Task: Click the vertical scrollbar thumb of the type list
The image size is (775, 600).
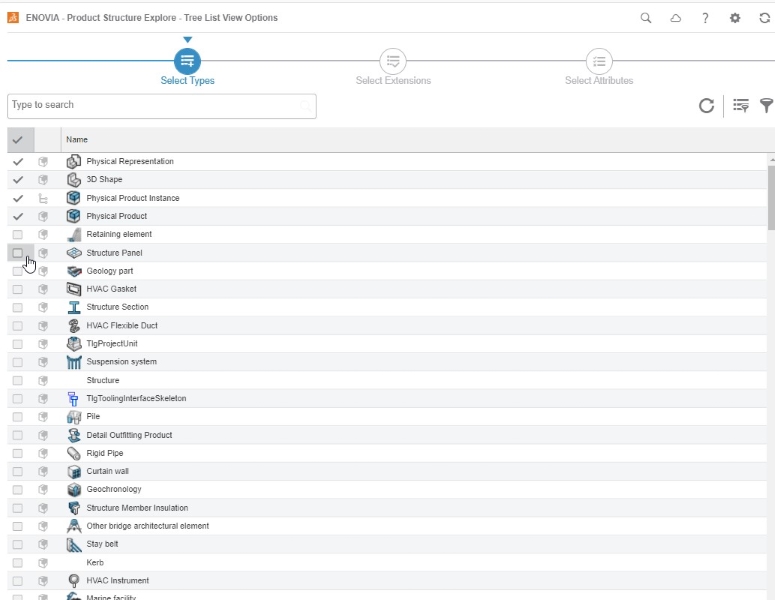Action: pos(771,197)
